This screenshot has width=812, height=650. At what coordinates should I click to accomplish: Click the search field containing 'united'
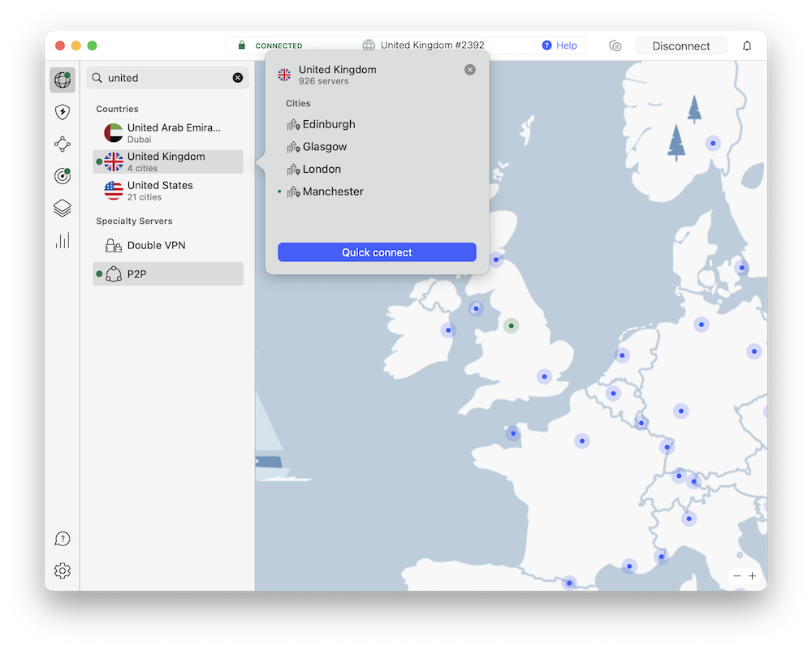(168, 78)
